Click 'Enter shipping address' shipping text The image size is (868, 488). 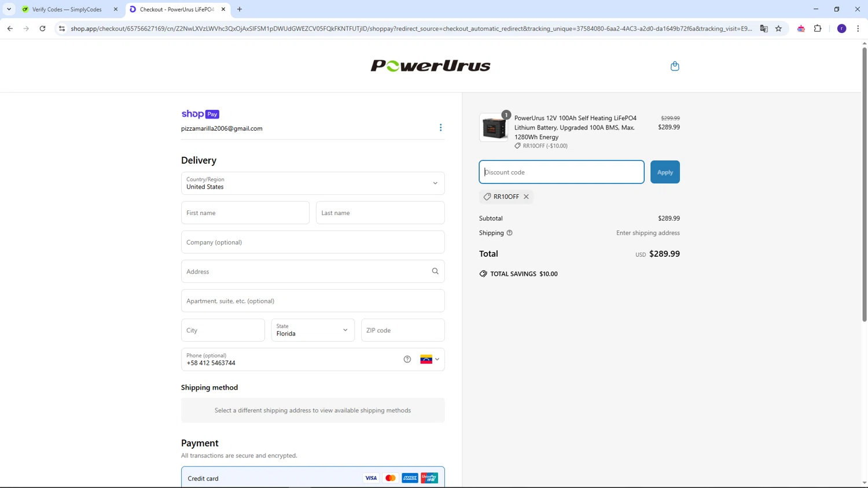[x=648, y=233]
